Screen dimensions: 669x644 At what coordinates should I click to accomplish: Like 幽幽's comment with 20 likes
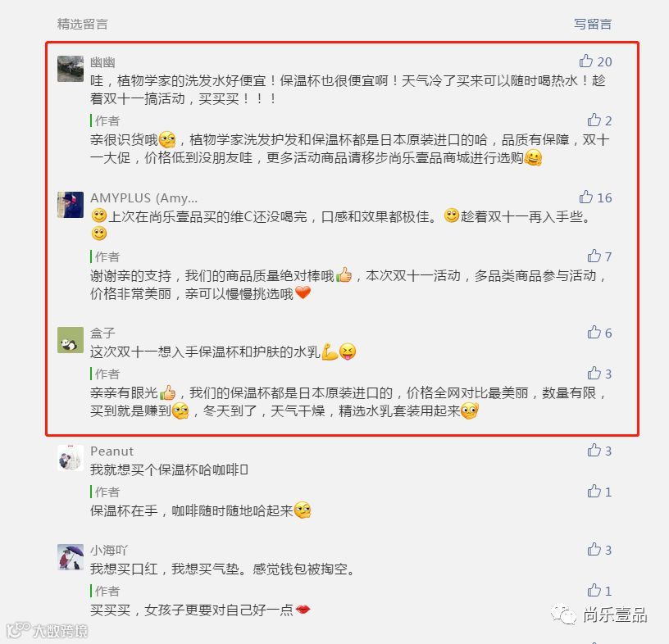(x=586, y=61)
